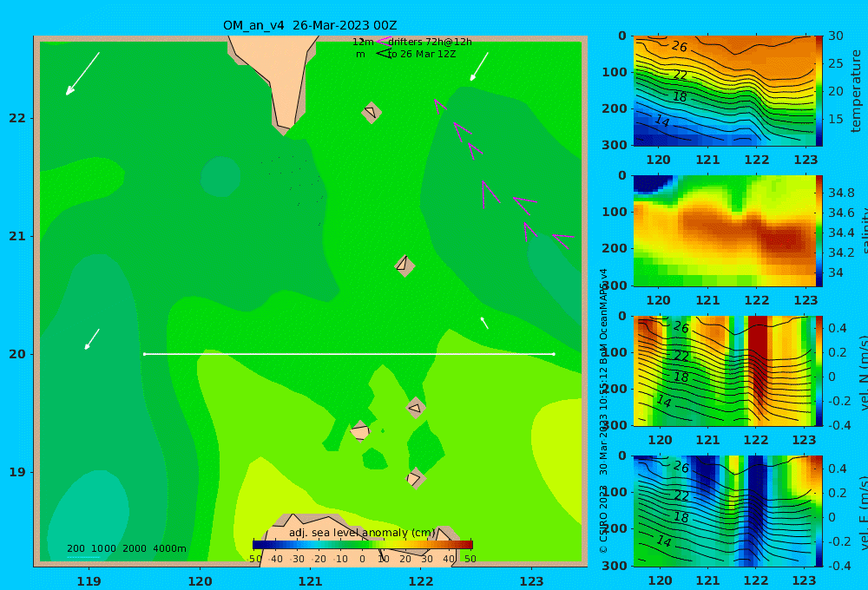
Task: Click the 26 contour label in the temperature plot
Action: (680, 46)
